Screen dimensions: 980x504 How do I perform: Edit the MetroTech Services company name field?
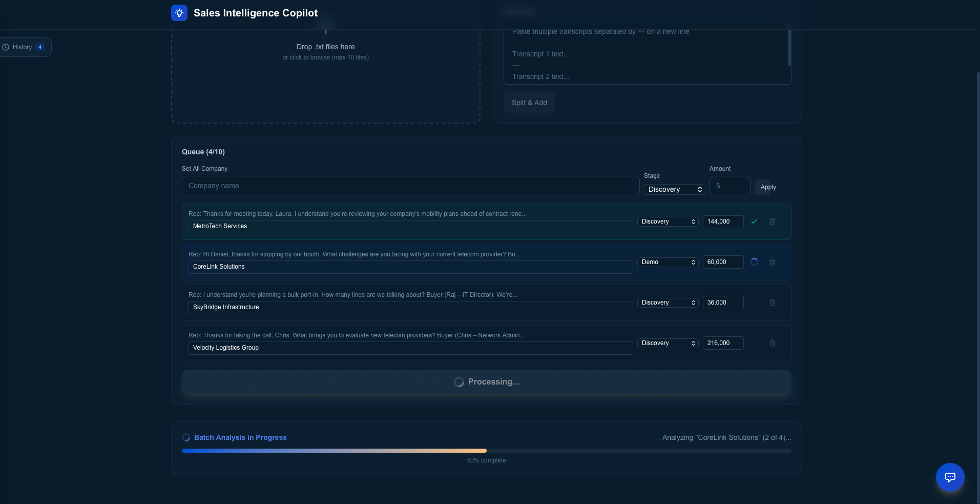coord(410,226)
